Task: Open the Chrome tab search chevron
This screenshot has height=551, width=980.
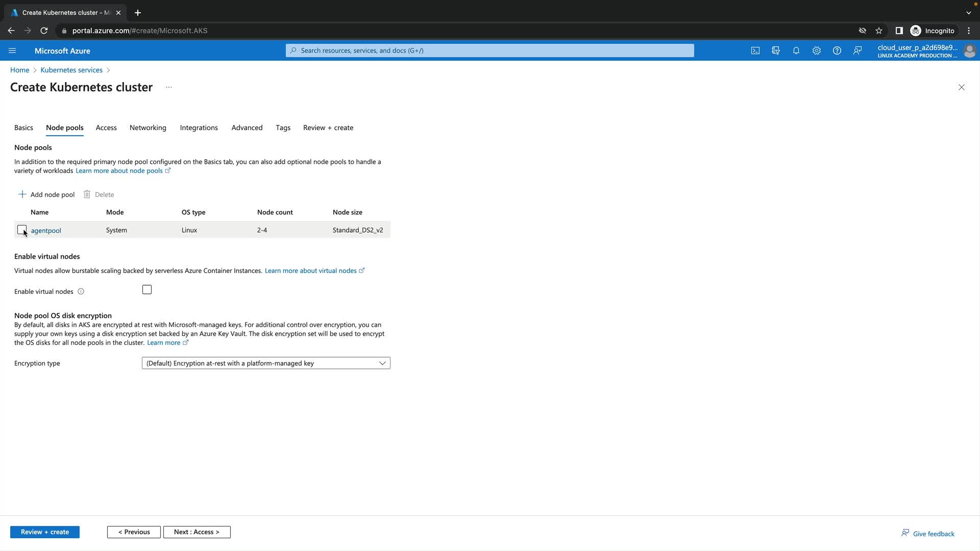Action: tap(968, 13)
